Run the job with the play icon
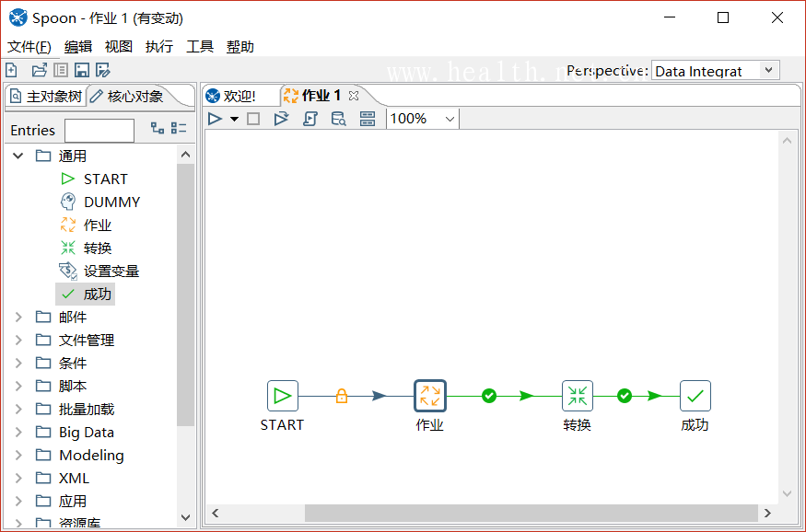This screenshot has width=806, height=532. (x=215, y=119)
